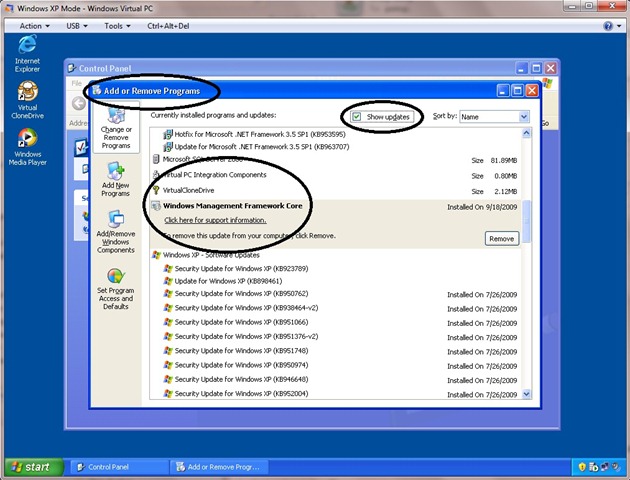630x480 pixels.
Task: Click the Virtual PC help icon
Action: click(608, 26)
